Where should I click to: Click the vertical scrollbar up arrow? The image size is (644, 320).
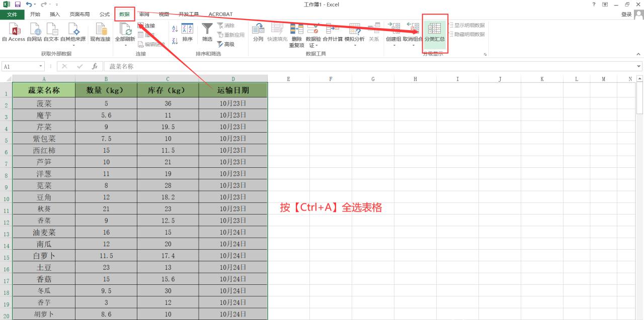click(x=640, y=79)
